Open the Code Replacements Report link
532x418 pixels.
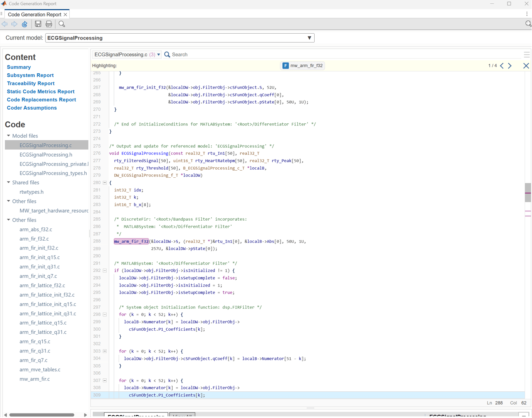point(41,100)
